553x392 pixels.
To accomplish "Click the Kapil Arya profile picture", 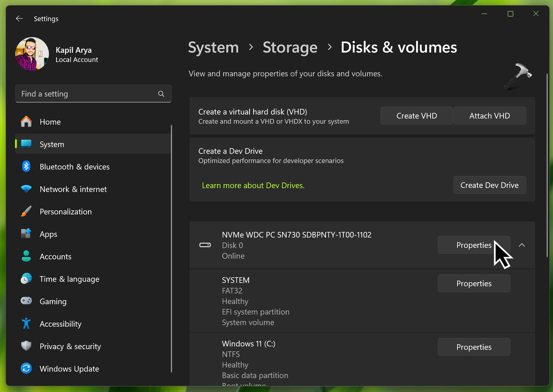I will click(32, 54).
